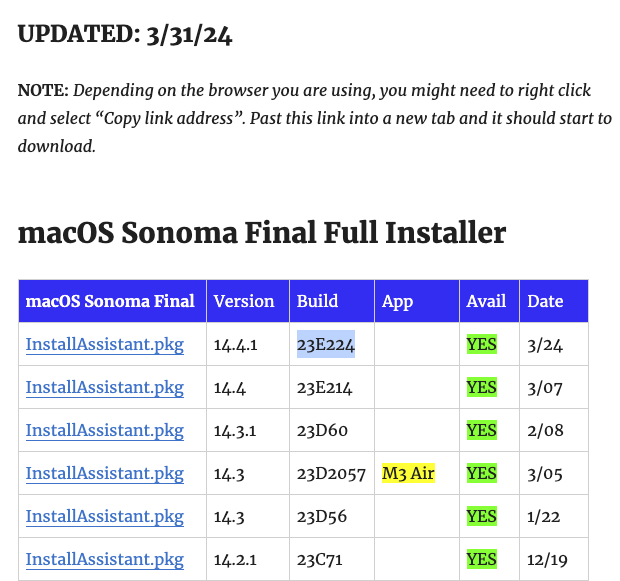Download InstallAssistant.pkg for version 14.4.1
Image resolution: width=620 pixels, height=581 pixels.
[105, 345]
